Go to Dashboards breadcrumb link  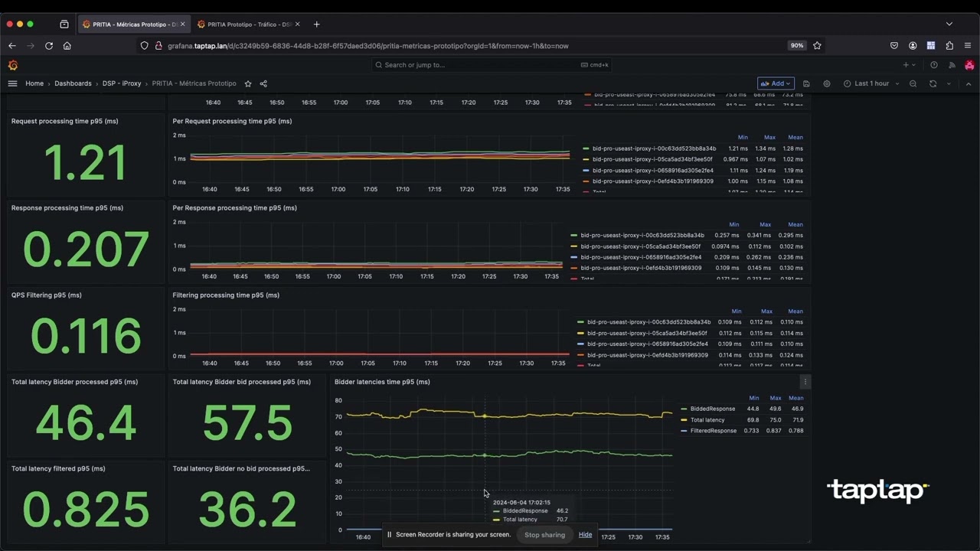pyautogui.click(x=73, y=83)
